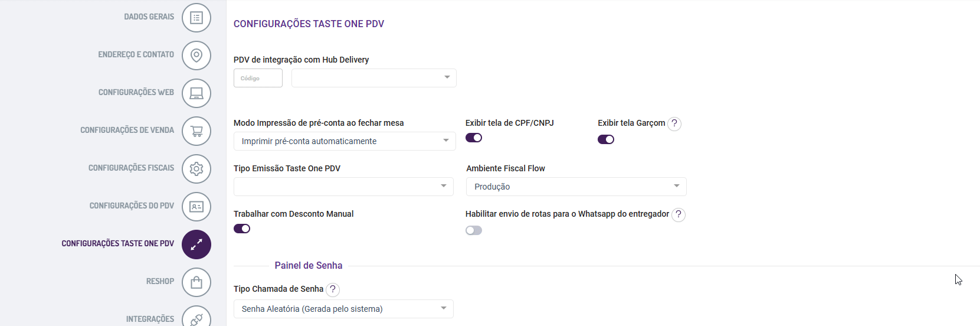Open Tipo Chamada de Senha dropdown

click(x=343, y=309)
